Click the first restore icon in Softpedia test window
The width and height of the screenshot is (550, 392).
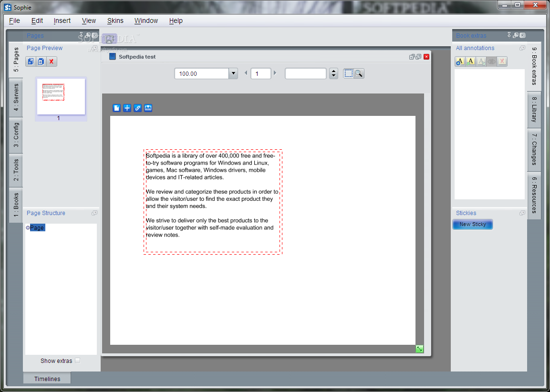(412, 57)
